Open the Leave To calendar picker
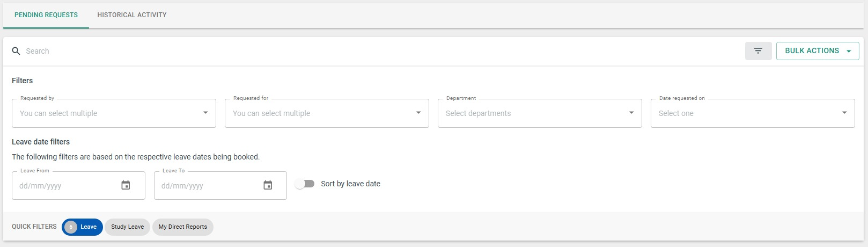 pos(268,185)
